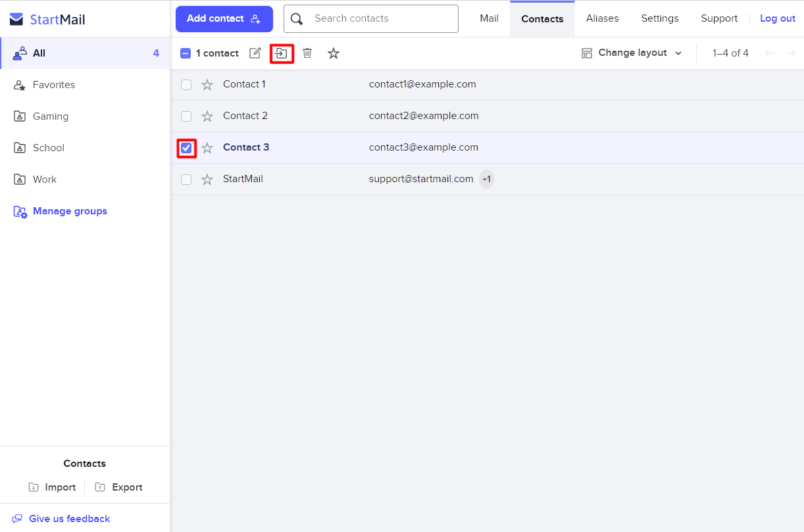Open the School group
804x532 pixels.
85,148
